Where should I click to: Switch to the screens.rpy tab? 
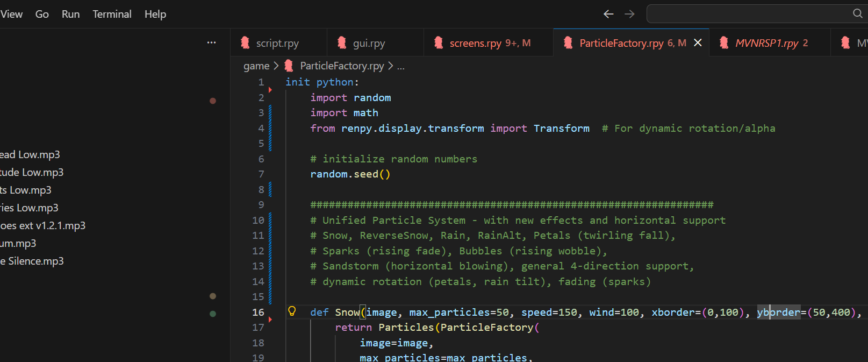(475, 43)
